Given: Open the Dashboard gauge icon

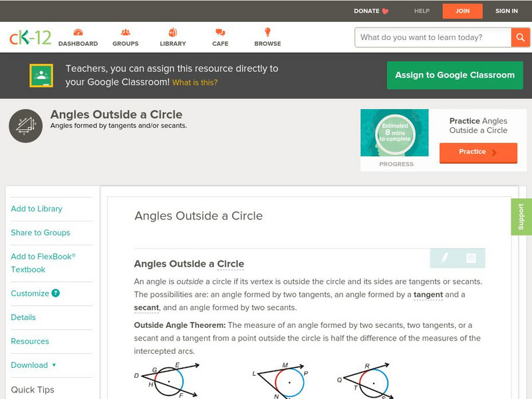Looking at the screenshot, I should [78, 33].
